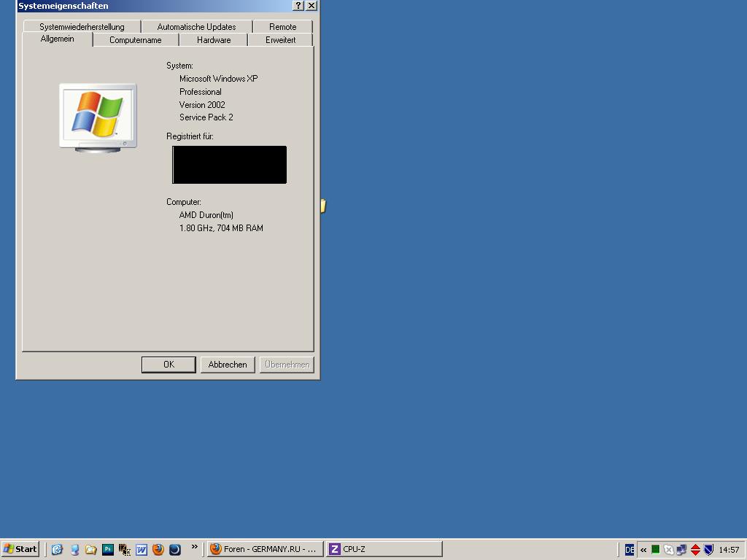Click the 1.80 GHz, 704 MB RAM text

[221, 228]
